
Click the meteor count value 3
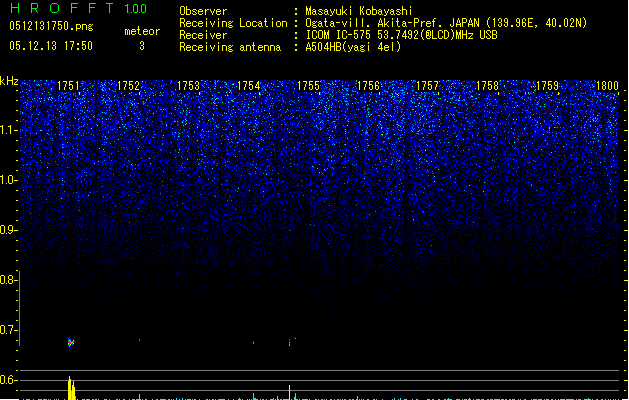pos(142,46)
